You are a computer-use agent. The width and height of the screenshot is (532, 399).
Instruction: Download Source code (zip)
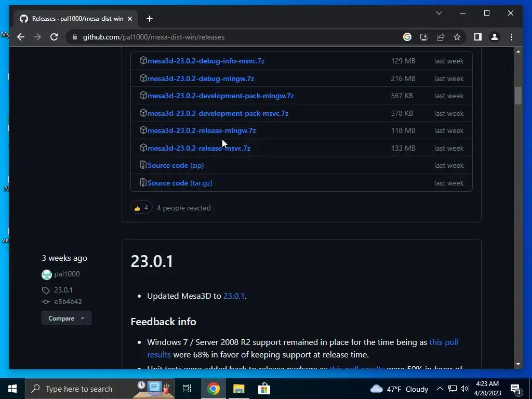click(176, 166)
